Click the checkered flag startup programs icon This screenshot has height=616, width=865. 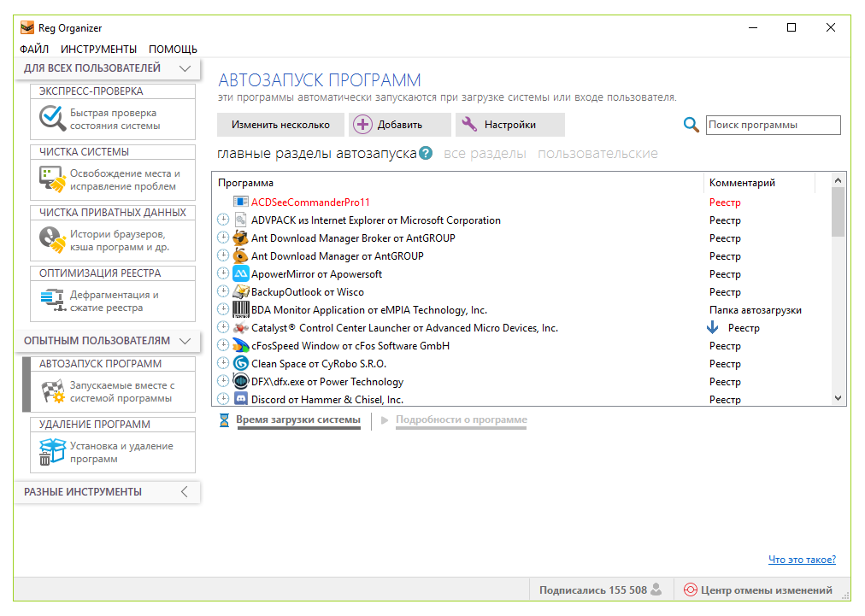pyautogui.click(x=53, y=391)
